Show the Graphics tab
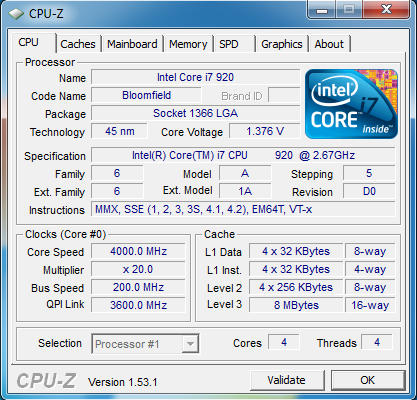This screenshot has height=400, width=417. click(282, 44)
